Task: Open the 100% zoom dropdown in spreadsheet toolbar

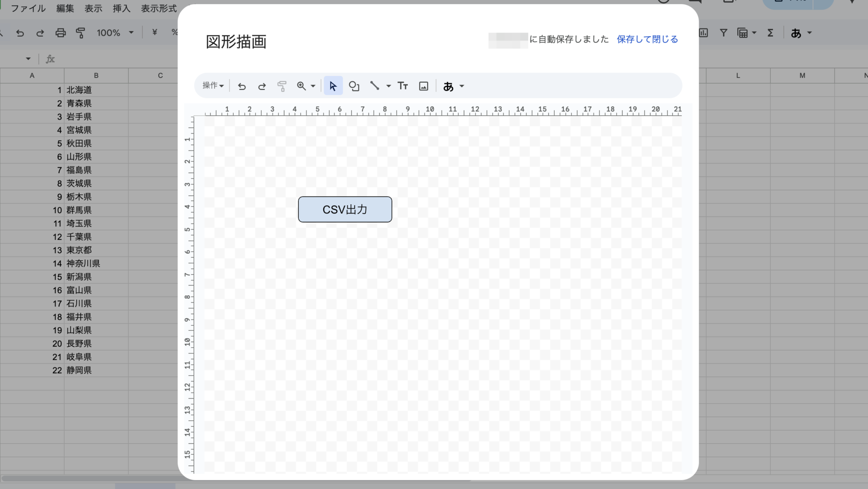Action: tap(115, 33)
